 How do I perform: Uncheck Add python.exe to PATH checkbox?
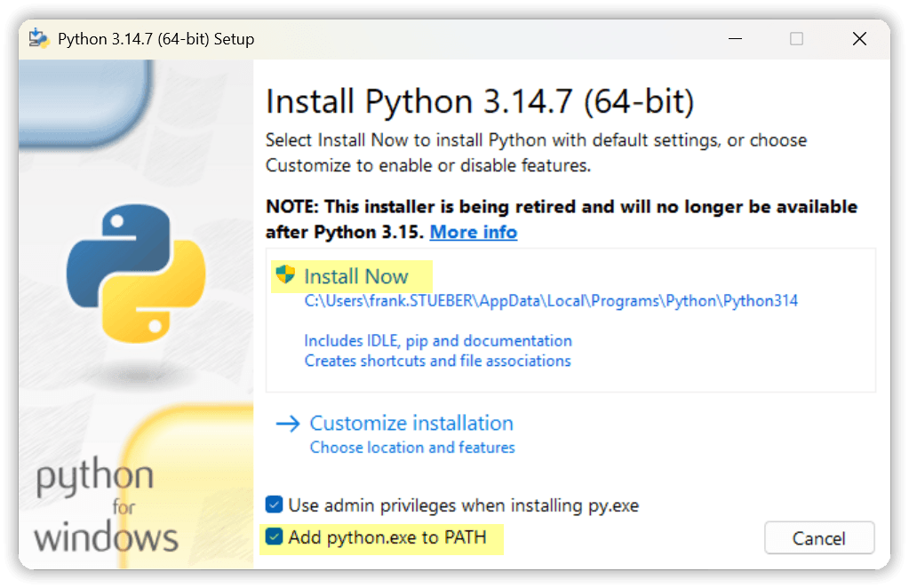coord(274,536)
